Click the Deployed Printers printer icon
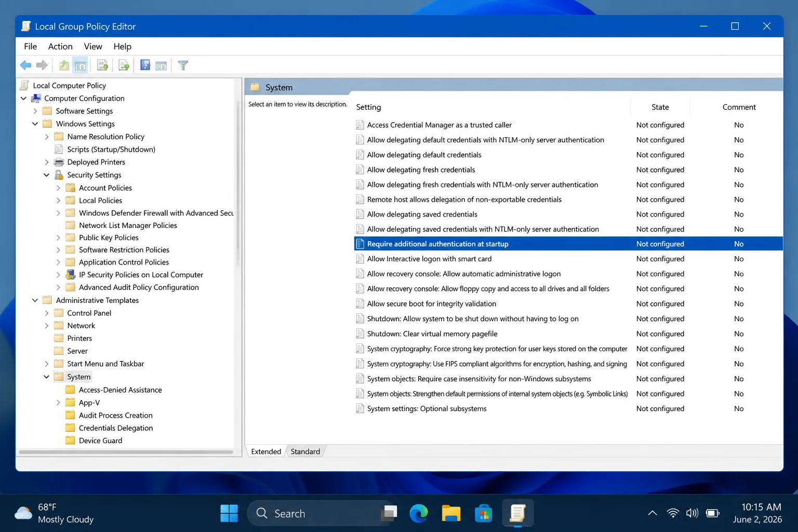This screenshot has width=798, height=532. coord(59,162)
